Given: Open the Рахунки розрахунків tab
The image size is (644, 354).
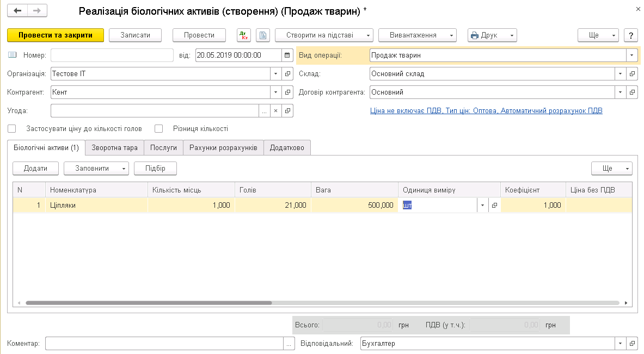Looking at the screenshot, I should [x=223, y=148].
